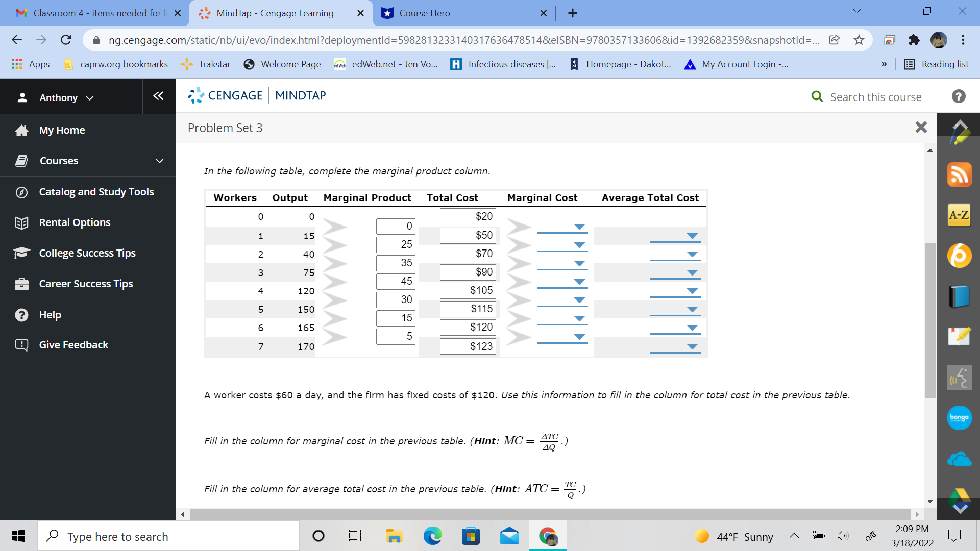Image resolution: width=980 pixels, height=551 pixels.
Task: Select My Home in the sidebar
Action: (x=62, y=130)
